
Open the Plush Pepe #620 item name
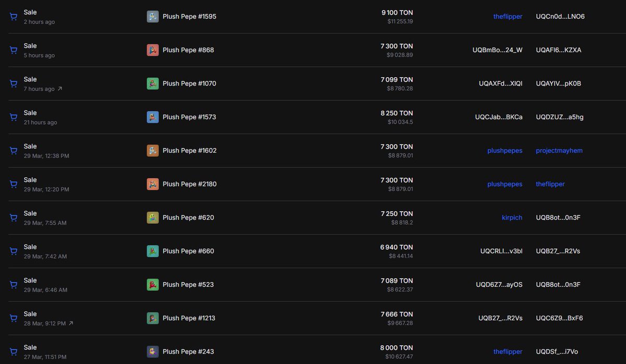(188, 217)
